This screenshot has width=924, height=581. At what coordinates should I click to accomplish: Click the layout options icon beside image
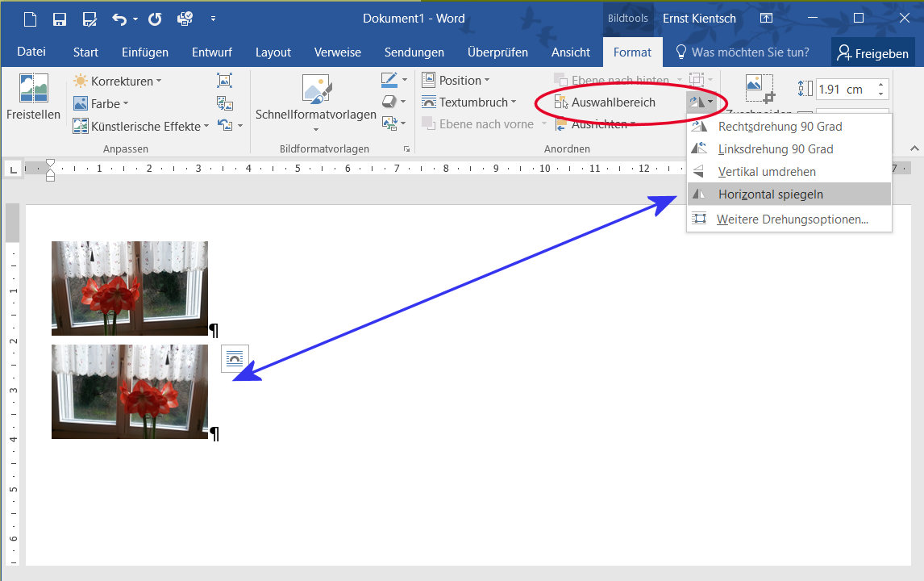(235, 358)
